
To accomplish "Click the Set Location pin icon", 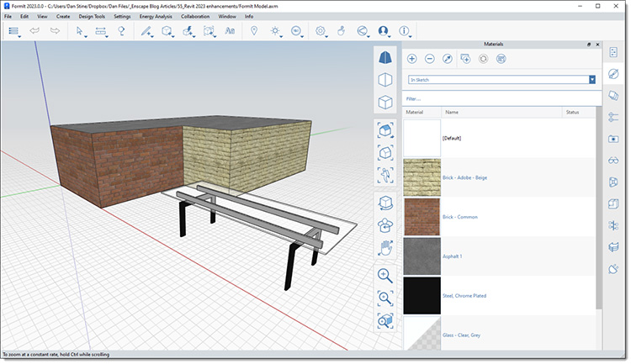I will click(x=254, y=30).
